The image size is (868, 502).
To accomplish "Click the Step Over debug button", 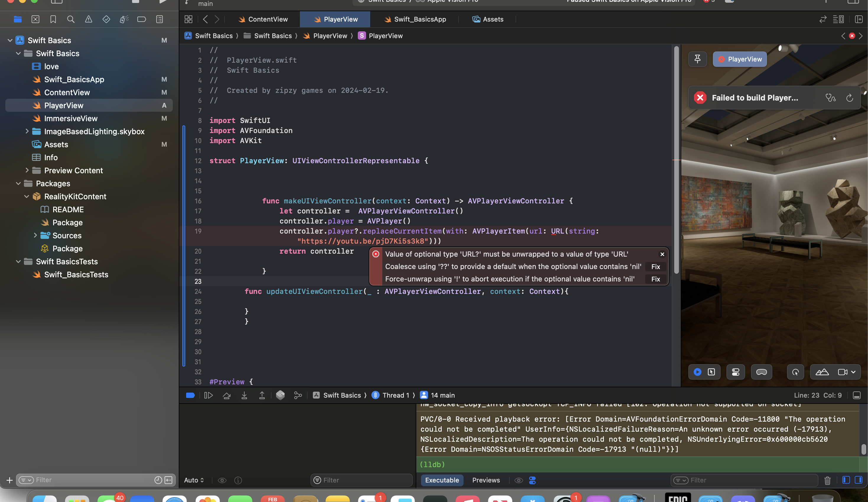I will (x=227, y=396).
